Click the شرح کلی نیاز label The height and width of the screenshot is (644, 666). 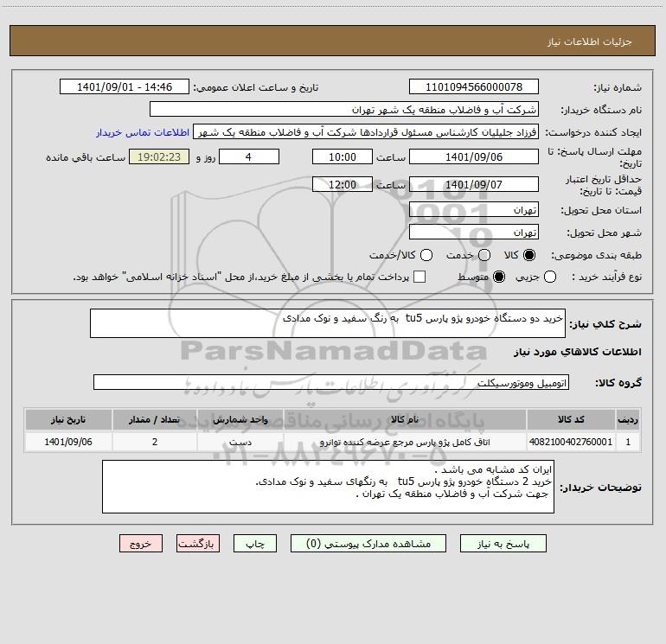coord(605,324)
